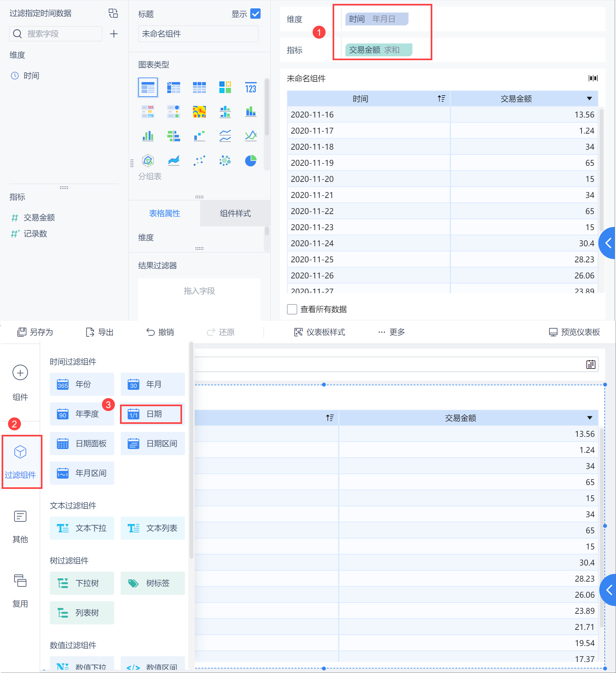Select the grouped table chart type icon
This screenshot has width=616, height=673.
148,88
